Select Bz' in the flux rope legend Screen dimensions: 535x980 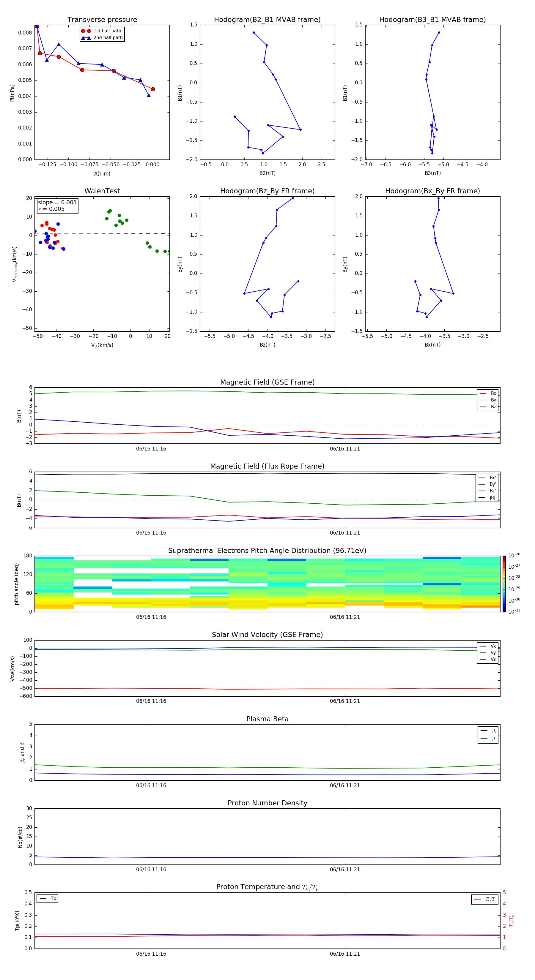[x=487, y=491]
